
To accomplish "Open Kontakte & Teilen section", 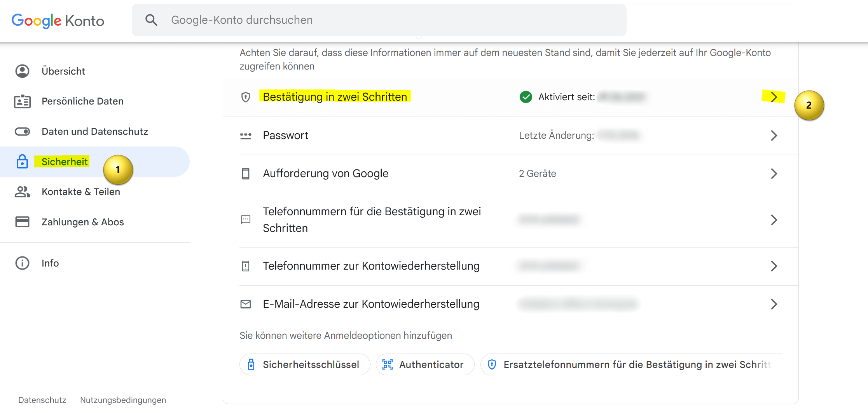I will point(81,192).
